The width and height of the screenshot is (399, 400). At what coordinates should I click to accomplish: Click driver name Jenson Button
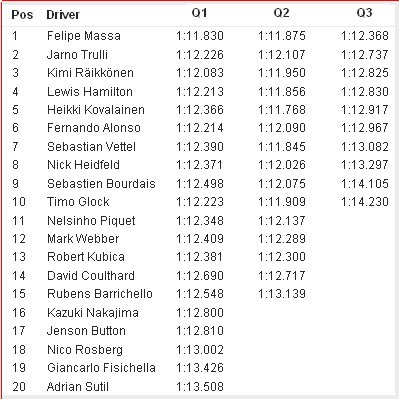(86, 331)
